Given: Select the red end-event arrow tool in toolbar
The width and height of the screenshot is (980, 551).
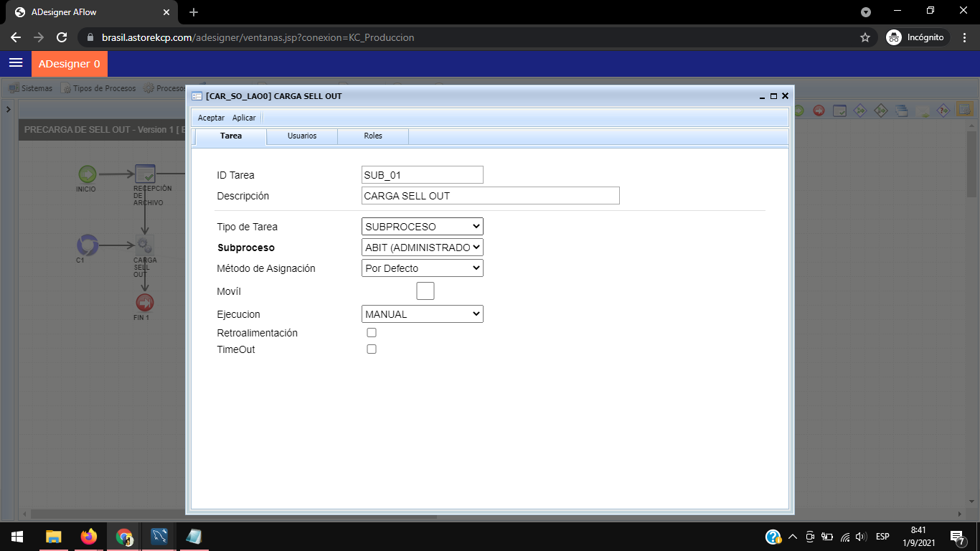Looking at the screenshot, I should [819, 110].
